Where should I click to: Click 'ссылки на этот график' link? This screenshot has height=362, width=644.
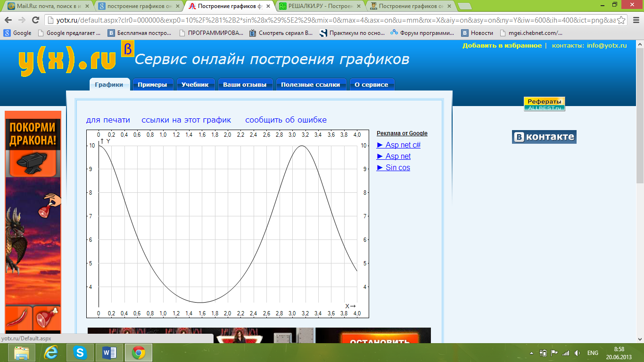[186, 120]
